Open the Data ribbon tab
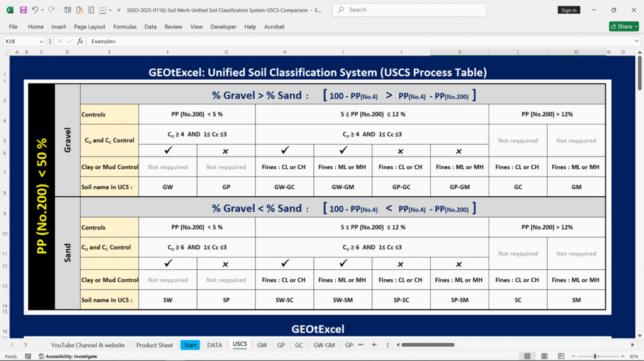Viewport: 644px width, 361px height. click(x=150, y=26)
